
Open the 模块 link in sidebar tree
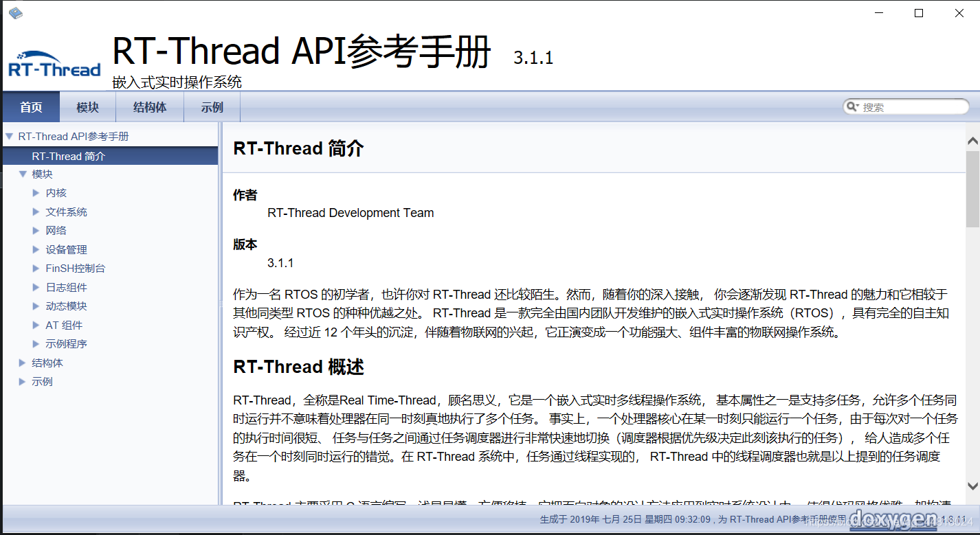click(42, 174)
